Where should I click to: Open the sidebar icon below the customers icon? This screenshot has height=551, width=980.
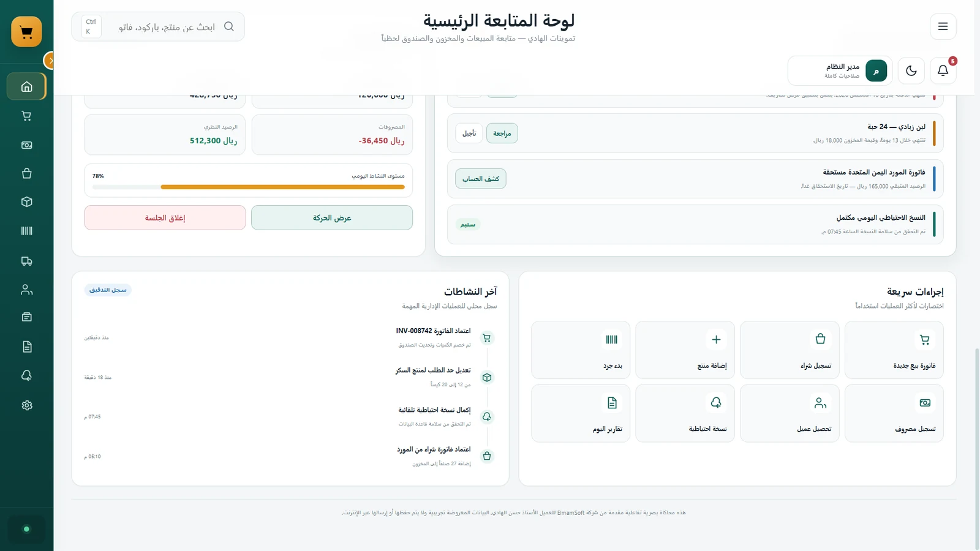[x=26, y=317]
